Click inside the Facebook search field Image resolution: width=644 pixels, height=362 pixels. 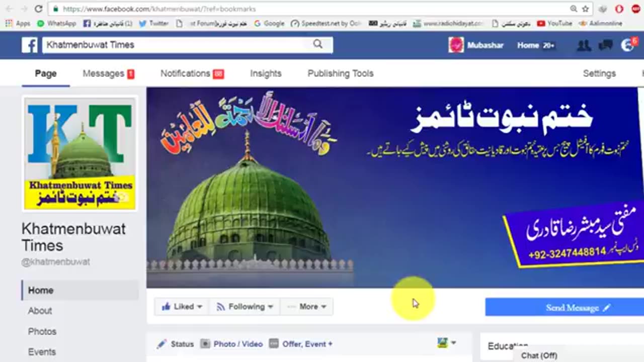click(x=176, y=45)
